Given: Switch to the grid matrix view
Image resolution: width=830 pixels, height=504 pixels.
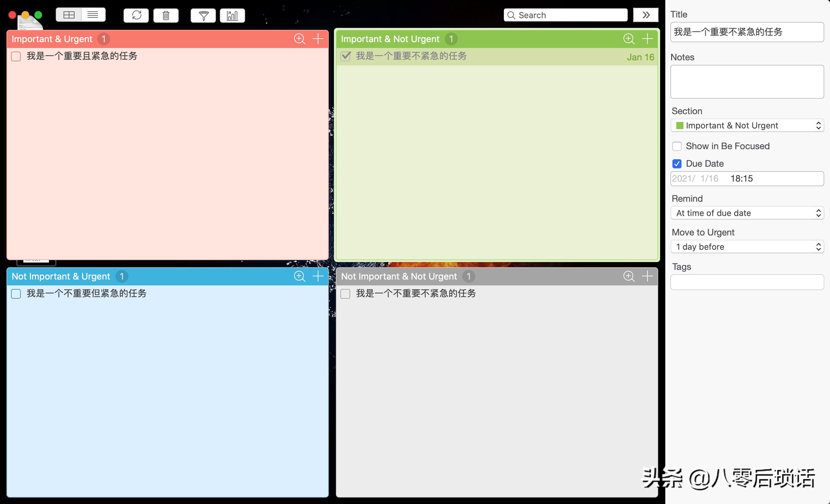Looking at the screenshot, I should click(69, 15).
